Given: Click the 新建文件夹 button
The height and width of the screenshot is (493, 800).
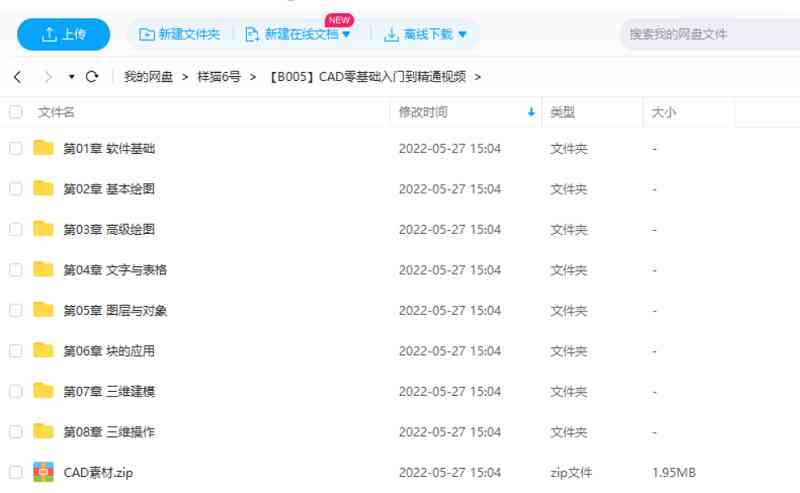Looking at the screenshot, I should [x=180, y=35].
